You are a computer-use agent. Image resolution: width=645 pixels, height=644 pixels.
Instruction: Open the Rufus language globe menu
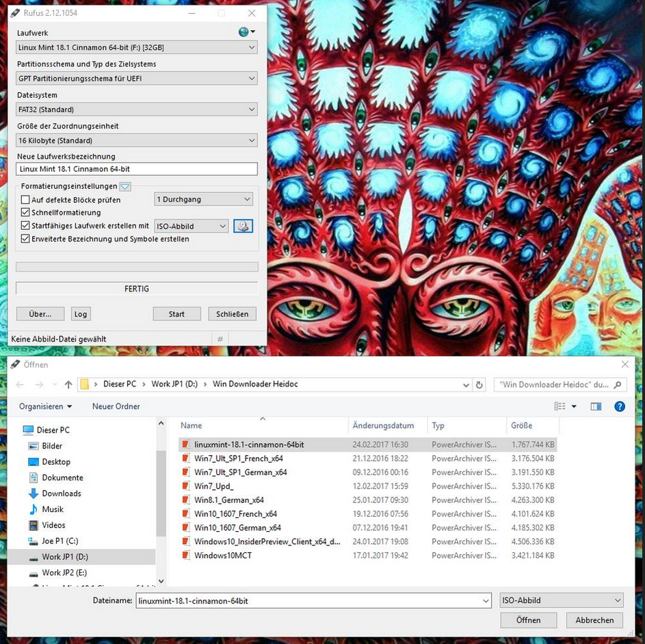(x=247, y=31)
